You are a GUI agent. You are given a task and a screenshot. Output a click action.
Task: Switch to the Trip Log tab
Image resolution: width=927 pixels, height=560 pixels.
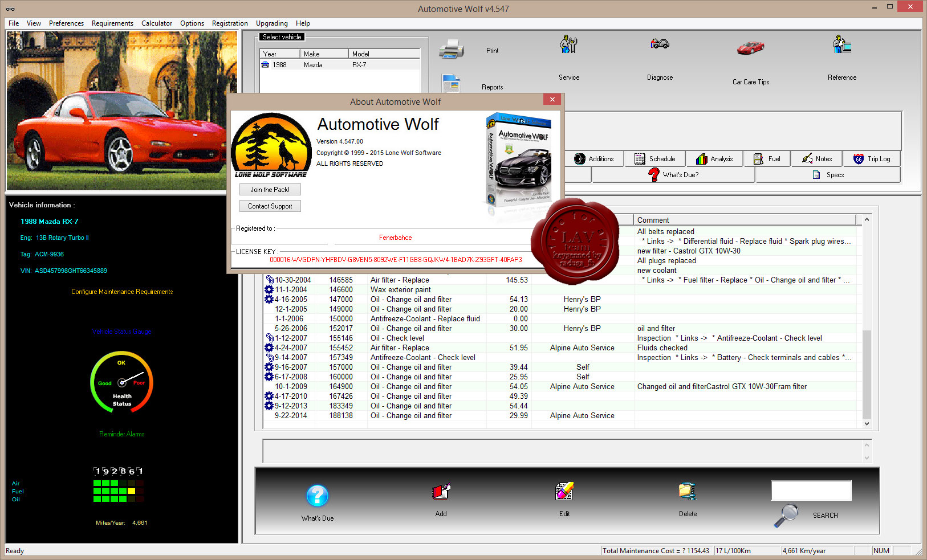click(x=872, y=159)
